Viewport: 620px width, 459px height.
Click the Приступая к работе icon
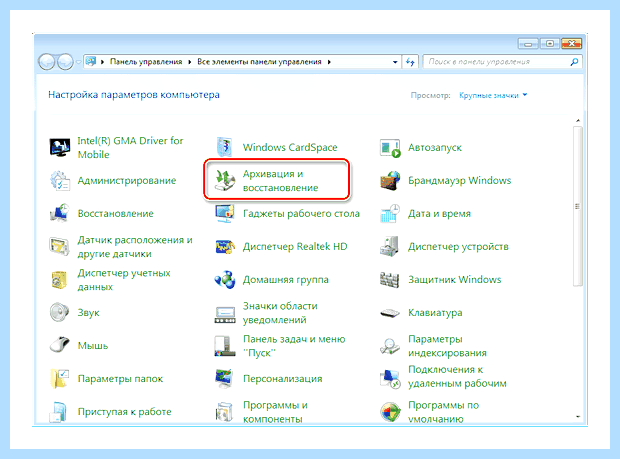[60, 412]
